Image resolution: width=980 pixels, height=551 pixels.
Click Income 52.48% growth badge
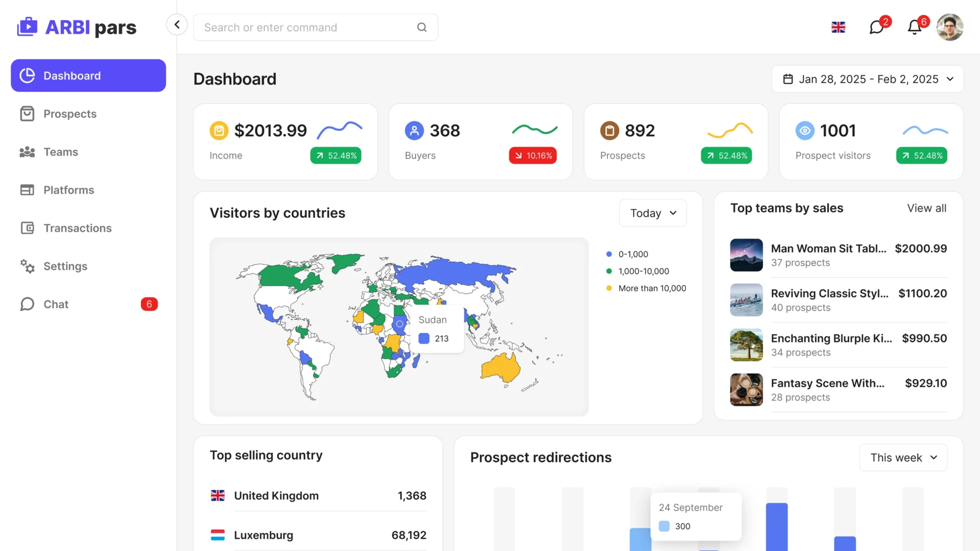coord(336,156)
